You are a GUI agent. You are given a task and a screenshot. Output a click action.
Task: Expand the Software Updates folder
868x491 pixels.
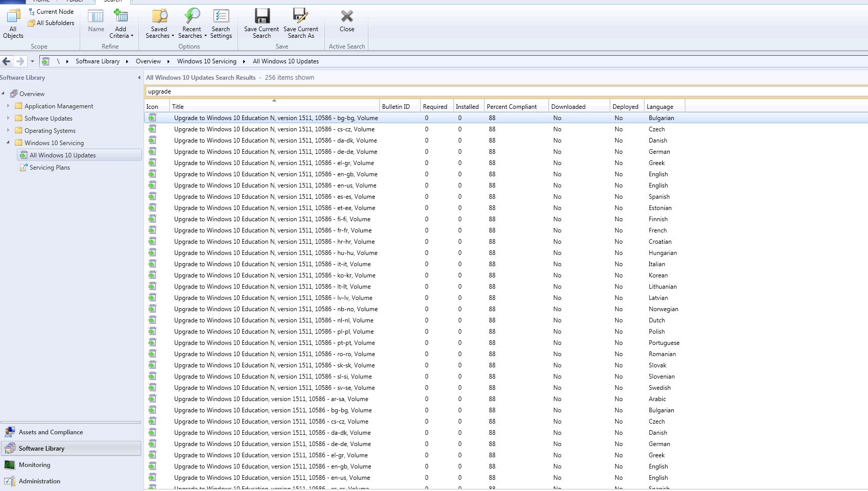(8, 118)
